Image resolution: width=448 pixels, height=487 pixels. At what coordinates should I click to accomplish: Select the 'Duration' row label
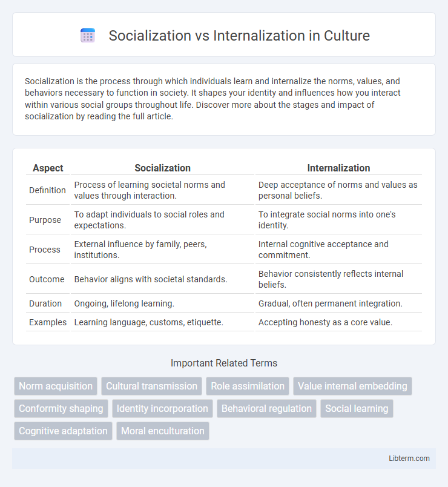[45, 303]
